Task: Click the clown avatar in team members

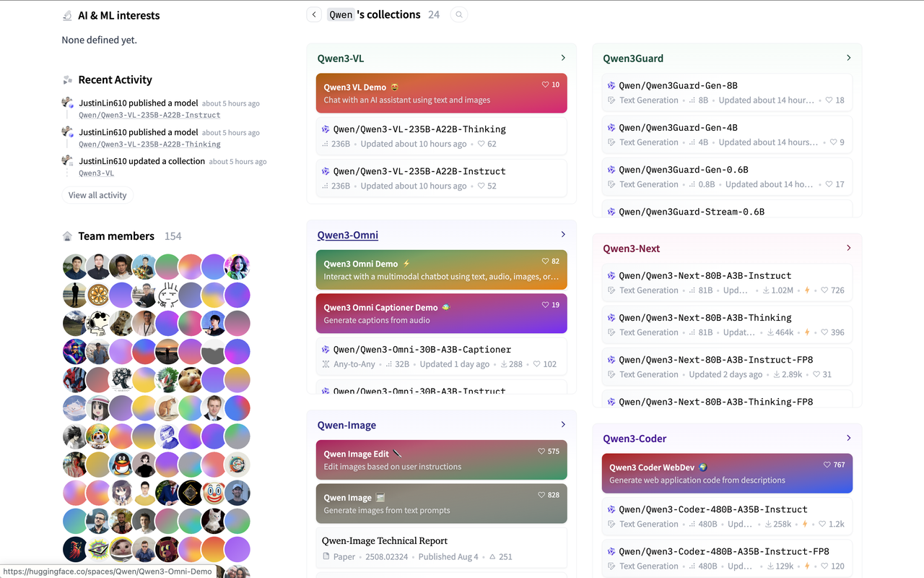Action: pos(214,493)
